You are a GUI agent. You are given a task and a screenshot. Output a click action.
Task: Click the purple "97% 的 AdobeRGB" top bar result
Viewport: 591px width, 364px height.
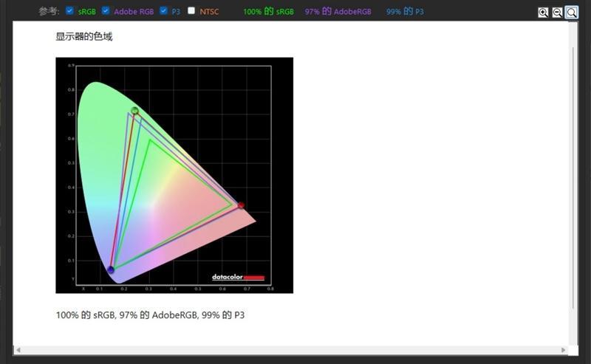click(338, 12)
